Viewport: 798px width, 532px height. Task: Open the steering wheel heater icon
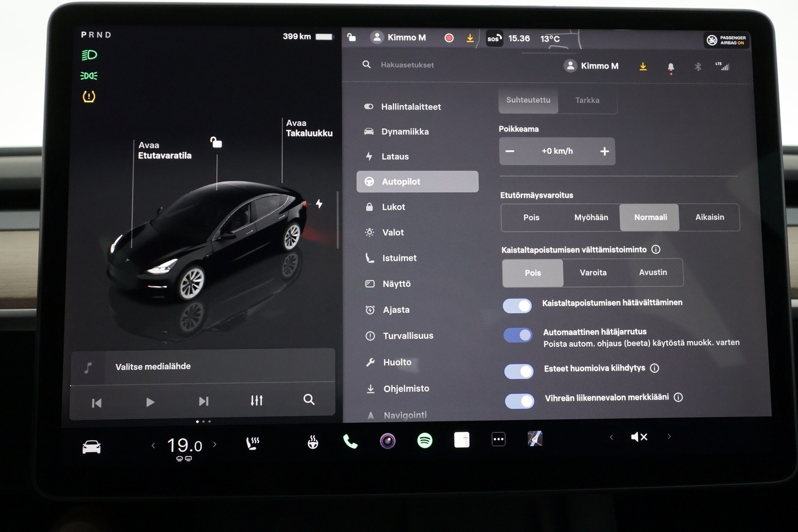coord(313,442)
